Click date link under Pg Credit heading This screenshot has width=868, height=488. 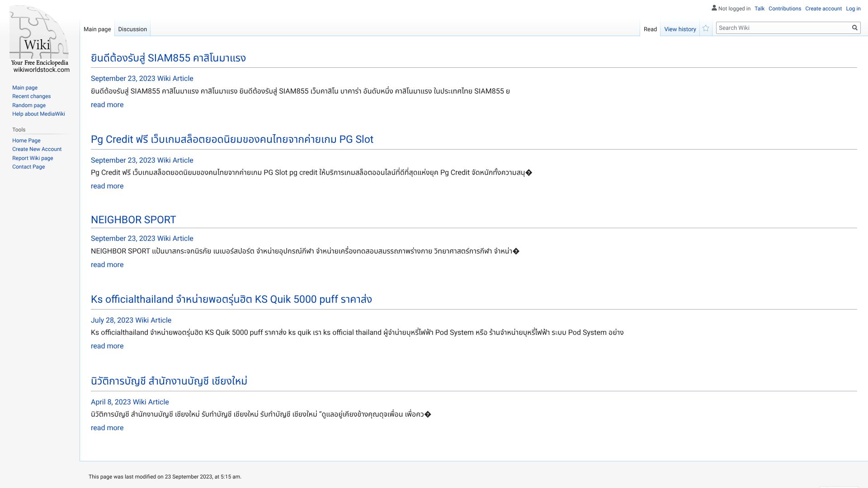142,160
